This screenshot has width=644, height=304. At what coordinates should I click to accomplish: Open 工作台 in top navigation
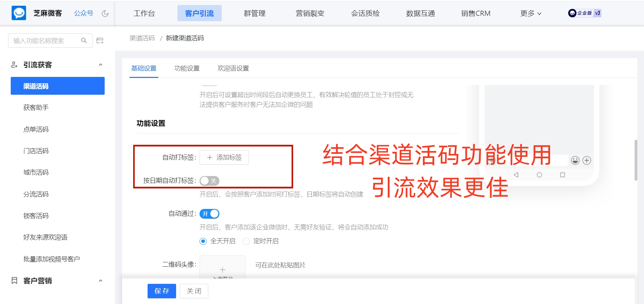pyautogui.click(x=144, y=13)
